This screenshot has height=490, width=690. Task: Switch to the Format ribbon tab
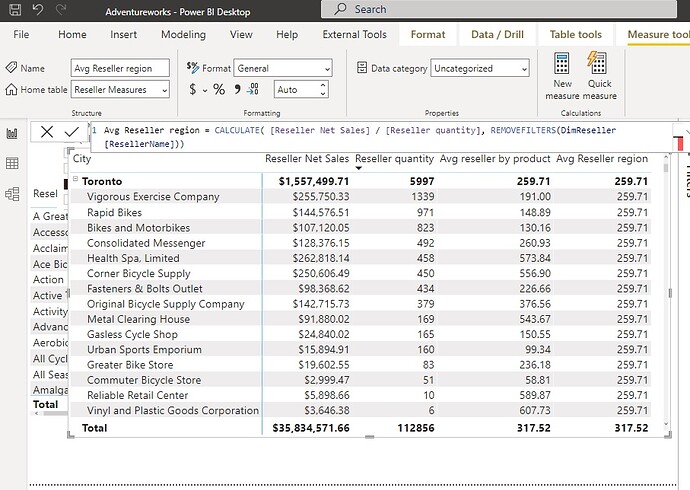(428, 34)
